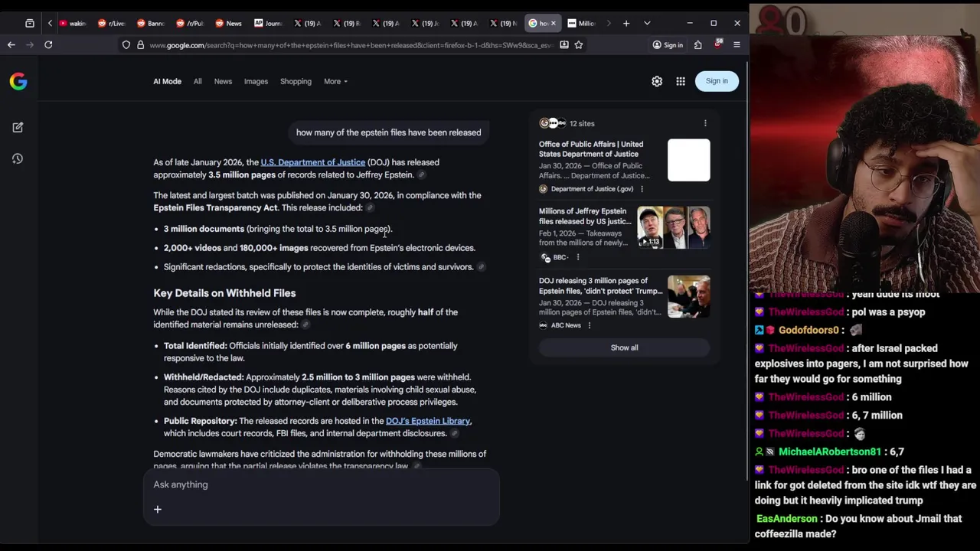980x551 pixels.
Task: Switch to the X '(19) Jo' browser tab
Action: 424,24
